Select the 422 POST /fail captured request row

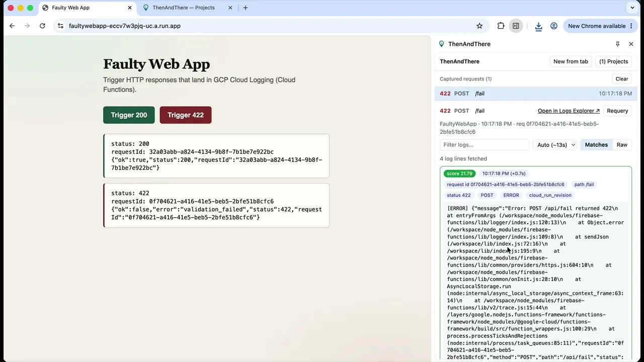pos(536,94)
